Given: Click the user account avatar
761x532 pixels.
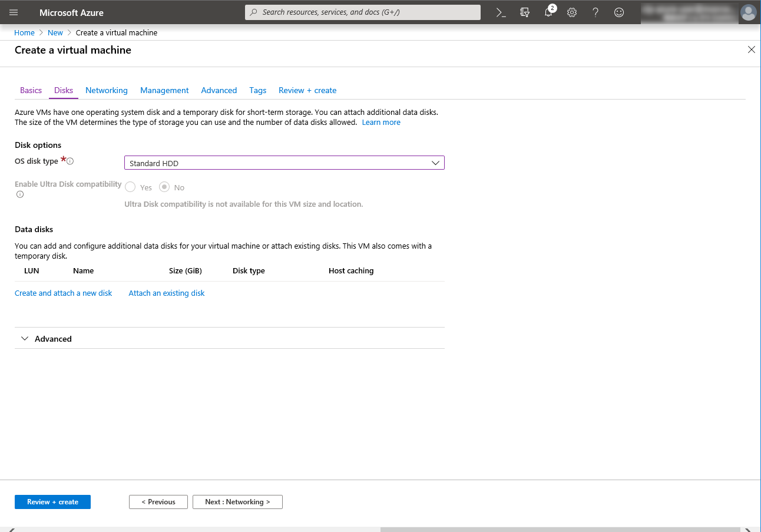Looking at the screenshot, I should 748,12.
